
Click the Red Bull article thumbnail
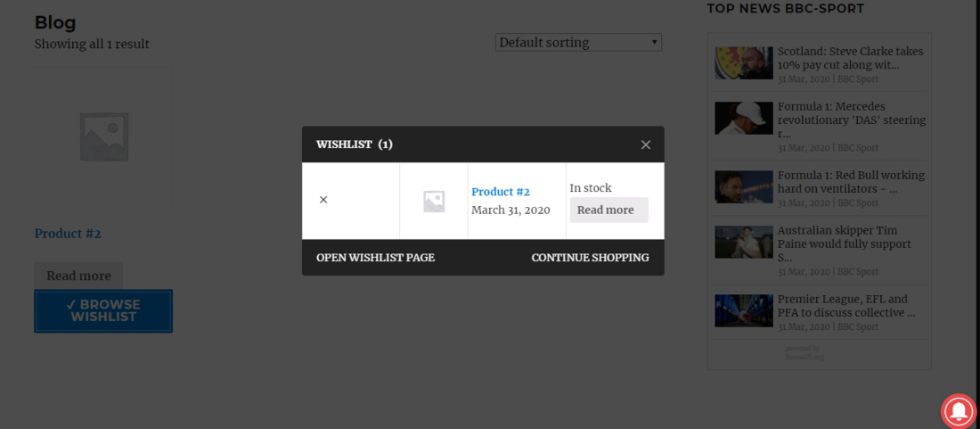744,186
